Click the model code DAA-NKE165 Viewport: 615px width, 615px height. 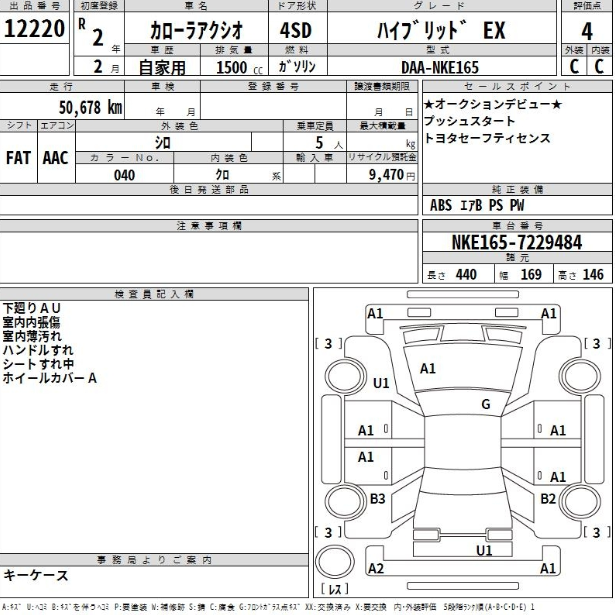click(x=445, y=67)
